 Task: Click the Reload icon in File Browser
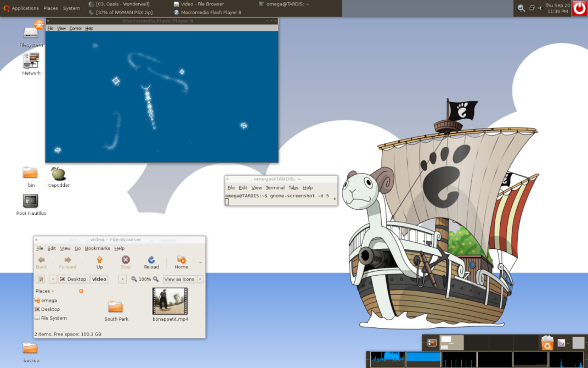point(151,259)
